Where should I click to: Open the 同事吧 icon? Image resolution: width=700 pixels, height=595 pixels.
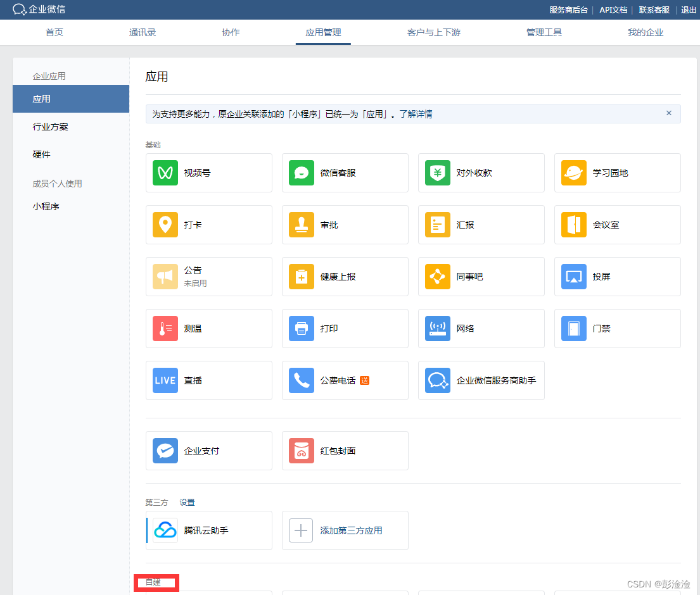438,277
